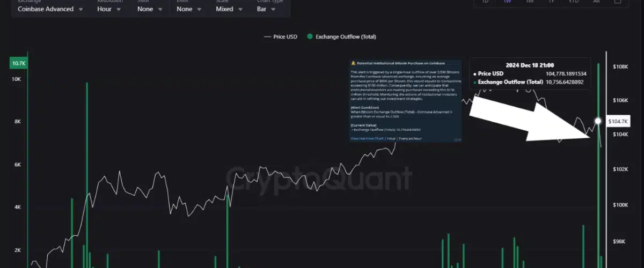The width and height of the screenshot is (644, 268).
Task: Open the Coinbase Advanced exchange dropdown
Action: [50, 9]
